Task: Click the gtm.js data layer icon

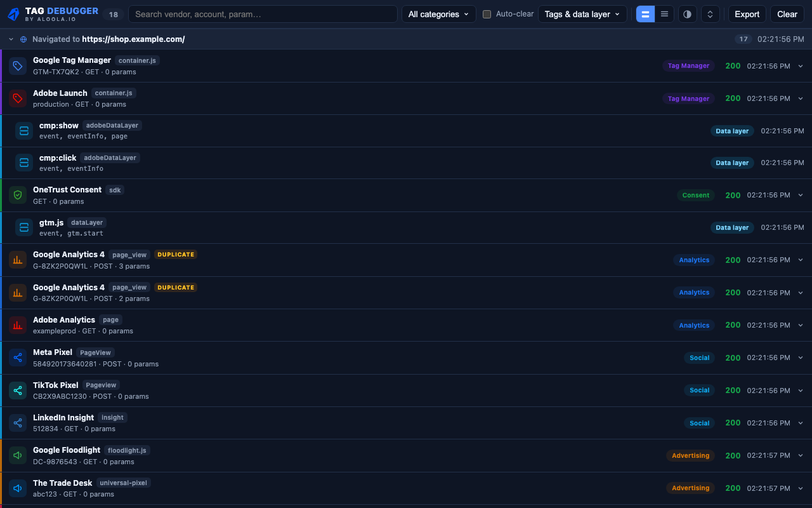Action: click(x=24, y=227)
